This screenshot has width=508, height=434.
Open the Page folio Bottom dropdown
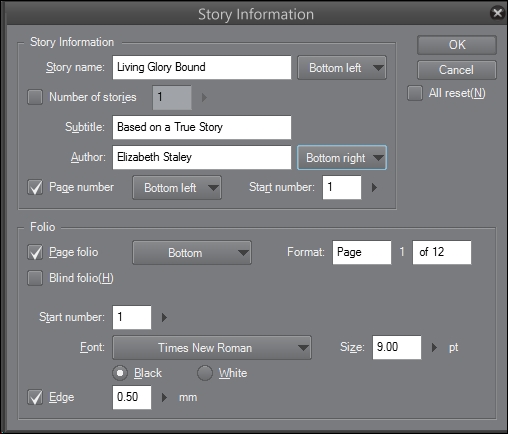click(x=192, y=253)
